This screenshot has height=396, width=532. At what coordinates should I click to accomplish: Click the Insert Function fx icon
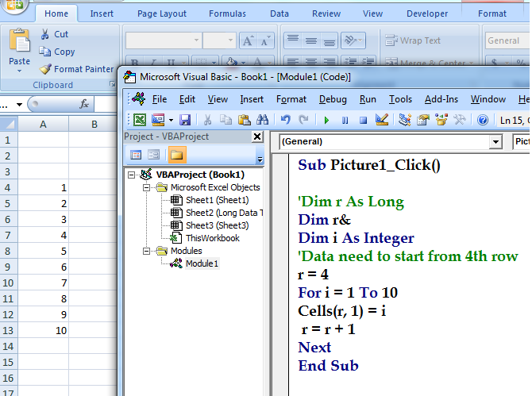[x=84, y=104]
